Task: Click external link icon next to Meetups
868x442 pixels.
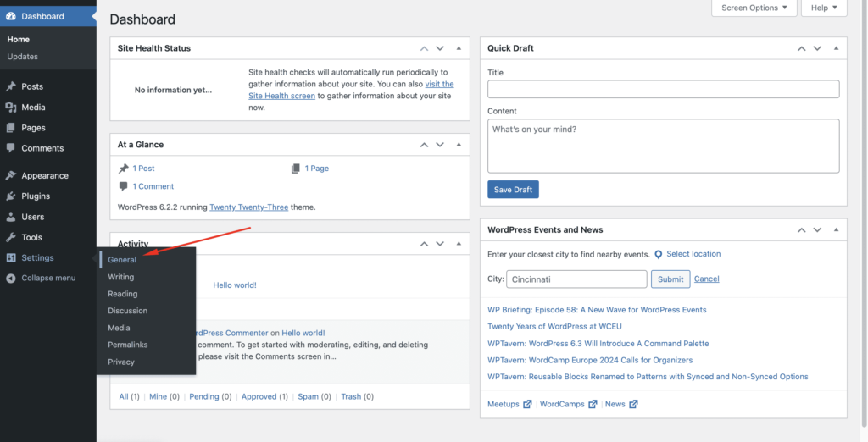Action: pyautogui.click(x=527, y=405)
